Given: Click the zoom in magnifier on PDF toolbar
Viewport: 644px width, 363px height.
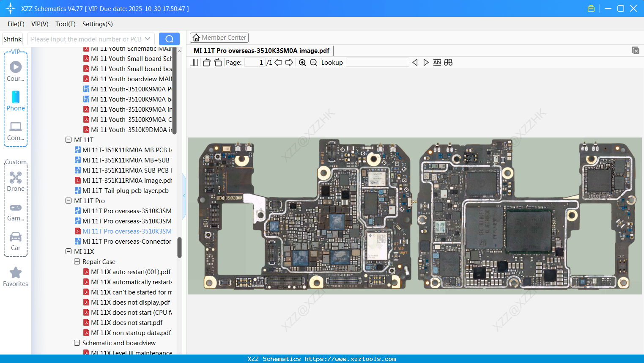Looking at the screenshot, I should point(302,62).
